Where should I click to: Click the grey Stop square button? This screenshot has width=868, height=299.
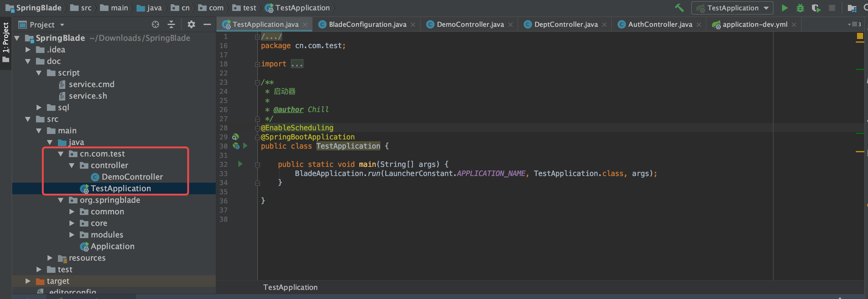(832, 8)
